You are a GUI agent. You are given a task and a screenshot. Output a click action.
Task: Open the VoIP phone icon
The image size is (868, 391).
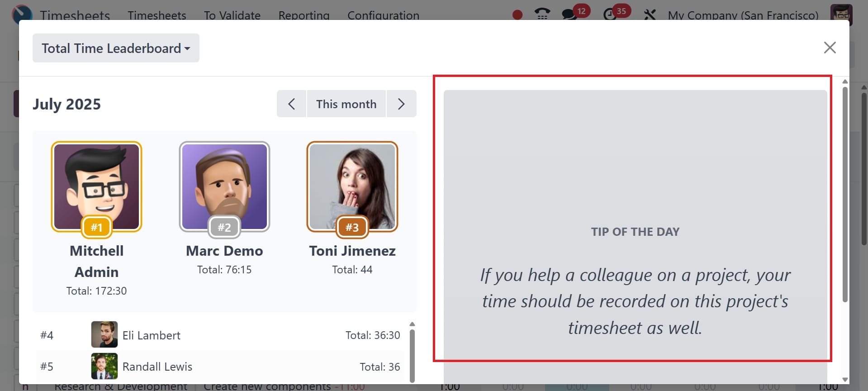coord(542,15)
